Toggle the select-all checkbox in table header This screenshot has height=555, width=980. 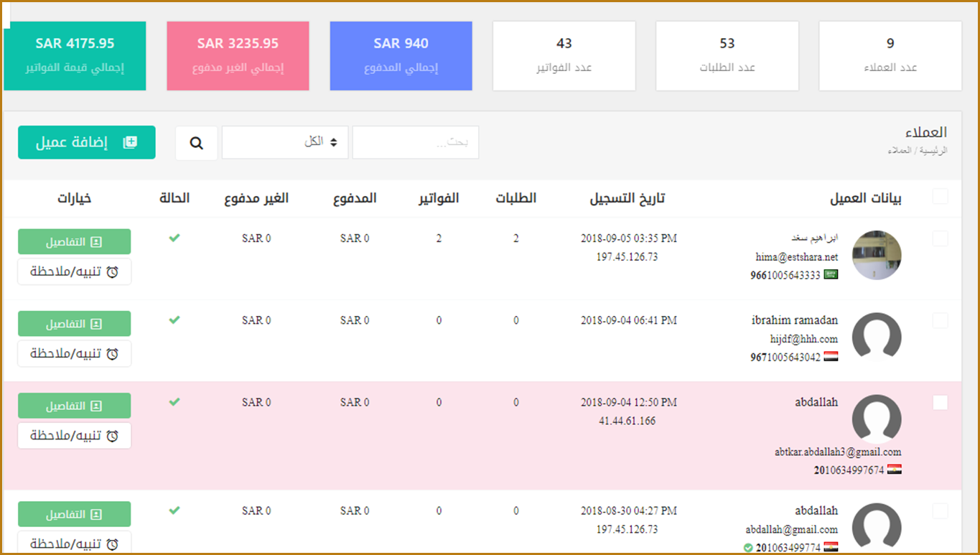[x=940, y=197]
